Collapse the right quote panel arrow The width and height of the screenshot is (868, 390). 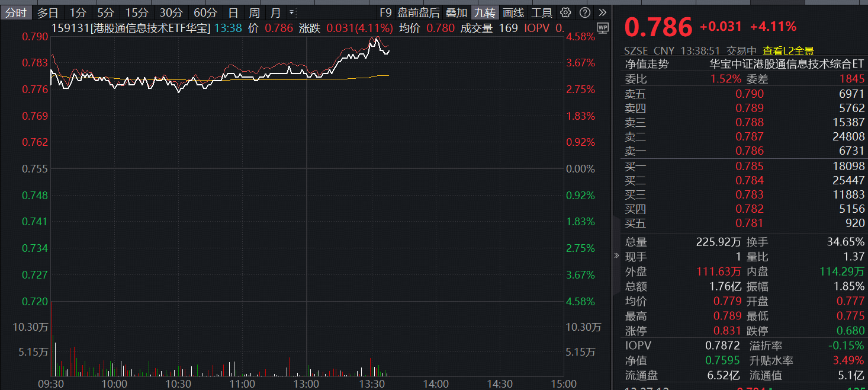616,256
